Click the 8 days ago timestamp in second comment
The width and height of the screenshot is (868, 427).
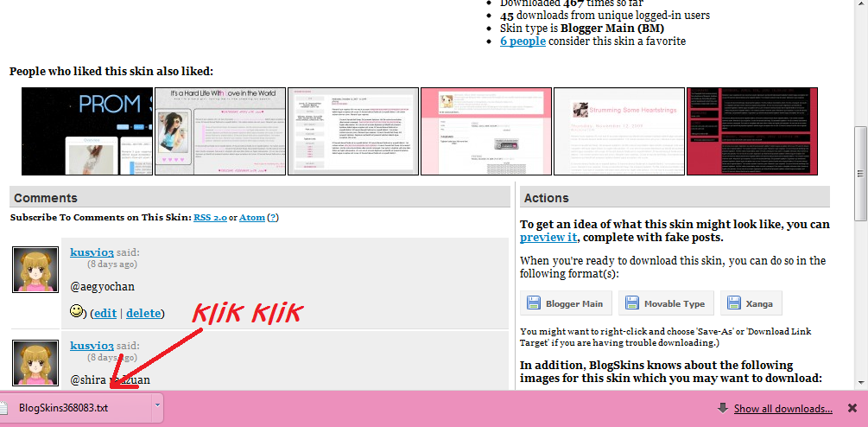click(x=111, y=358)
